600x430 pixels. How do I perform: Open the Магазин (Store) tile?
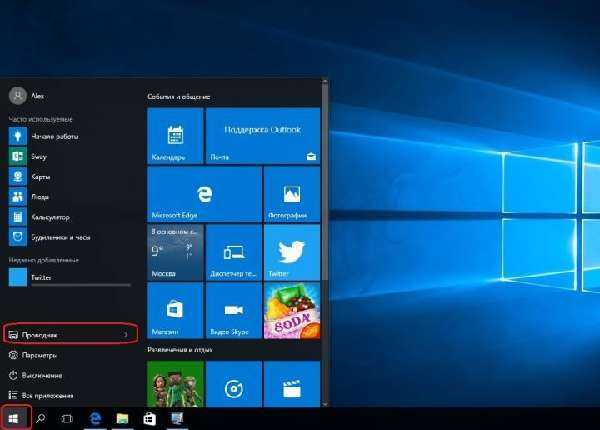(x=174, y=309)
